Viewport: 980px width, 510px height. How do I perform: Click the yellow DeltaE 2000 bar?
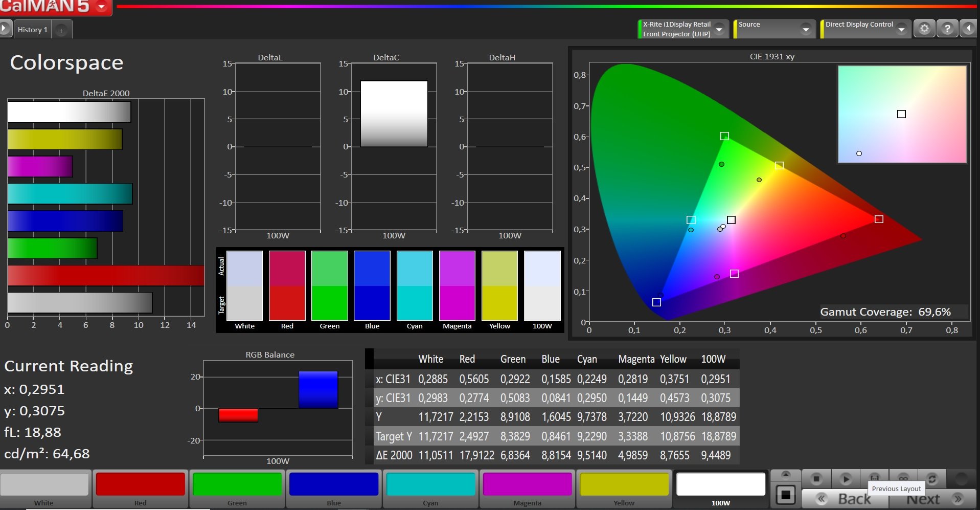click(x=65, y=139)
